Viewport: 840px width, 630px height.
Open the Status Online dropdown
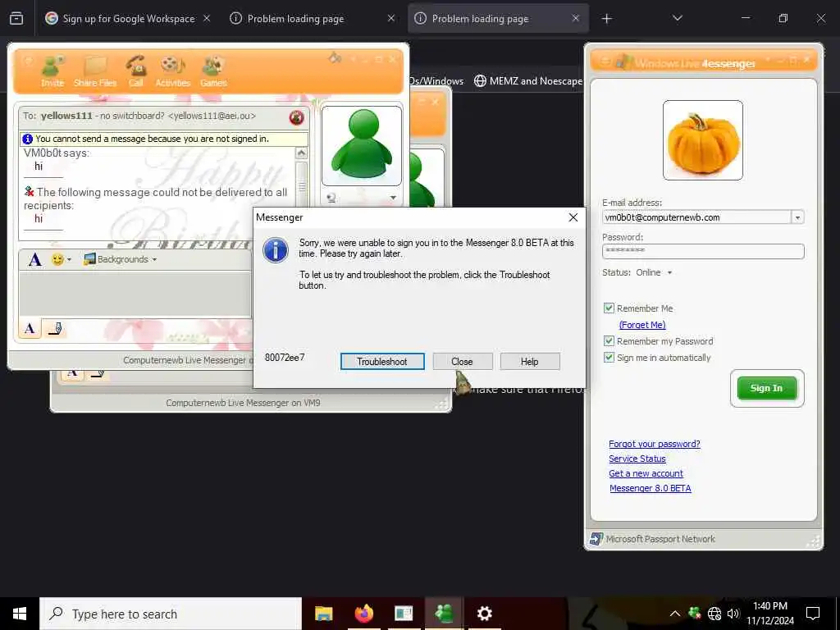click(654, 272)
